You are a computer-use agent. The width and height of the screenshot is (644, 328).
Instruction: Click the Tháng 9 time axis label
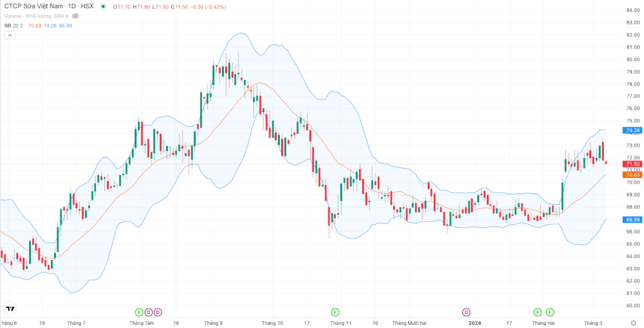[x=213, y=323]
